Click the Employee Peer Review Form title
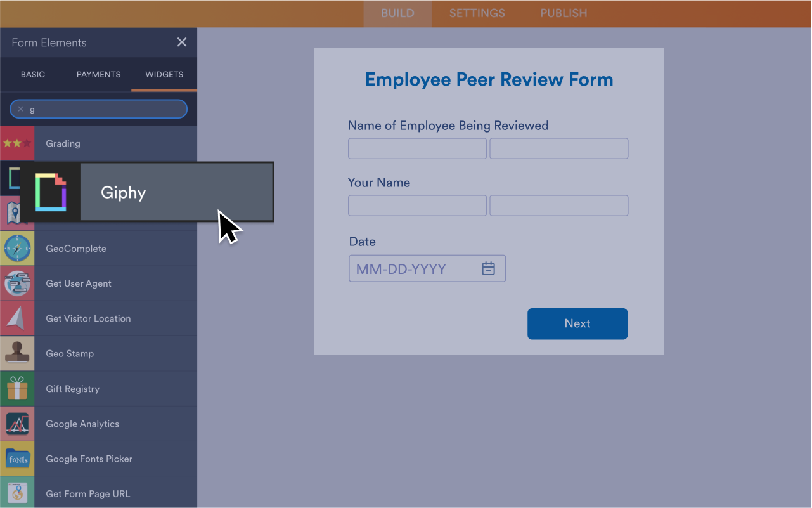This screenshot has height=508, width=812. click(x=489, y=80)
